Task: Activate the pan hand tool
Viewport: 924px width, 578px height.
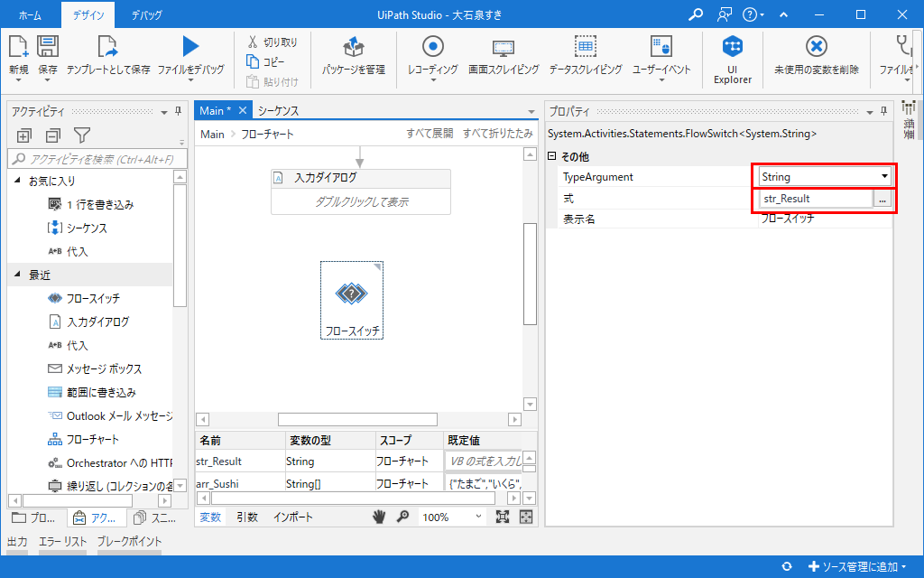Action: pyautogui.click(x=379, y=517)
